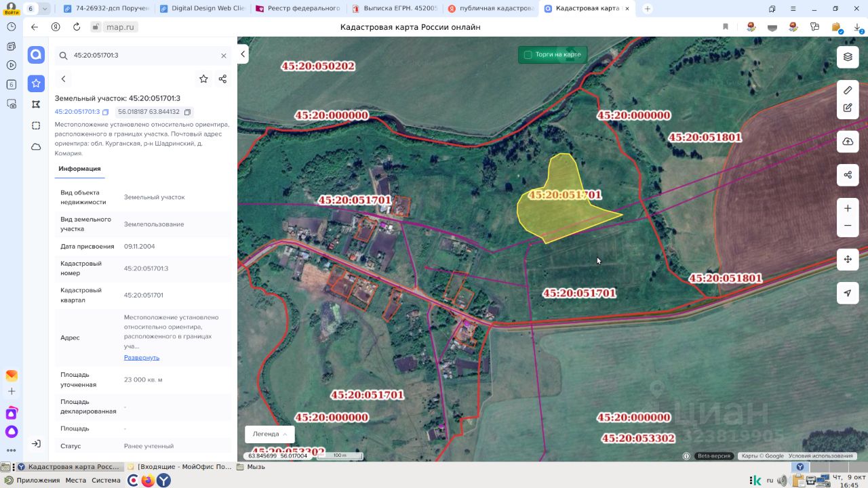
Task: Click 'Развернуть' to expand address
Action: coord(142,357)
